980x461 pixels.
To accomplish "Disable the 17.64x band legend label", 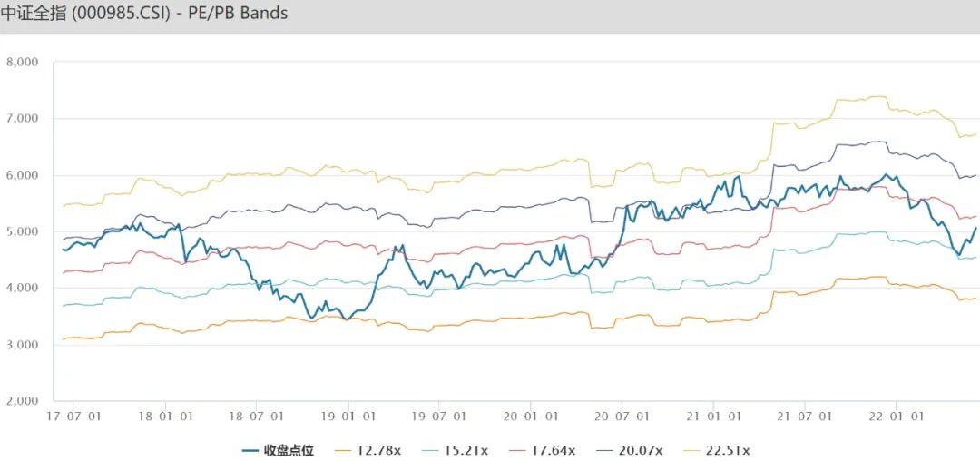I will [554, 450].
